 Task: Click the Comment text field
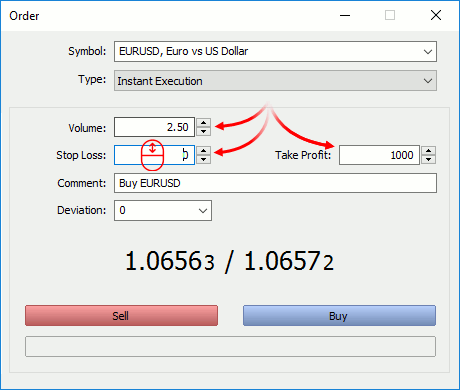[x=275, y=183]
